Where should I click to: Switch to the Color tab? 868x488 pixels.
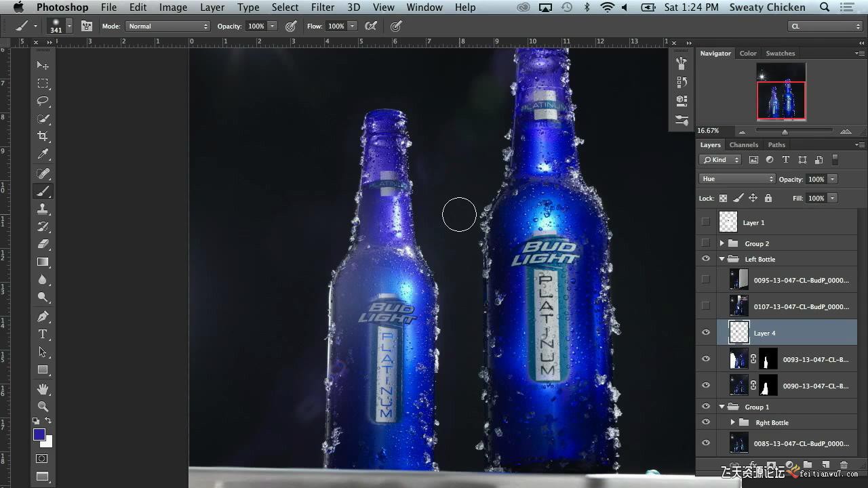(x=748, y=53)
